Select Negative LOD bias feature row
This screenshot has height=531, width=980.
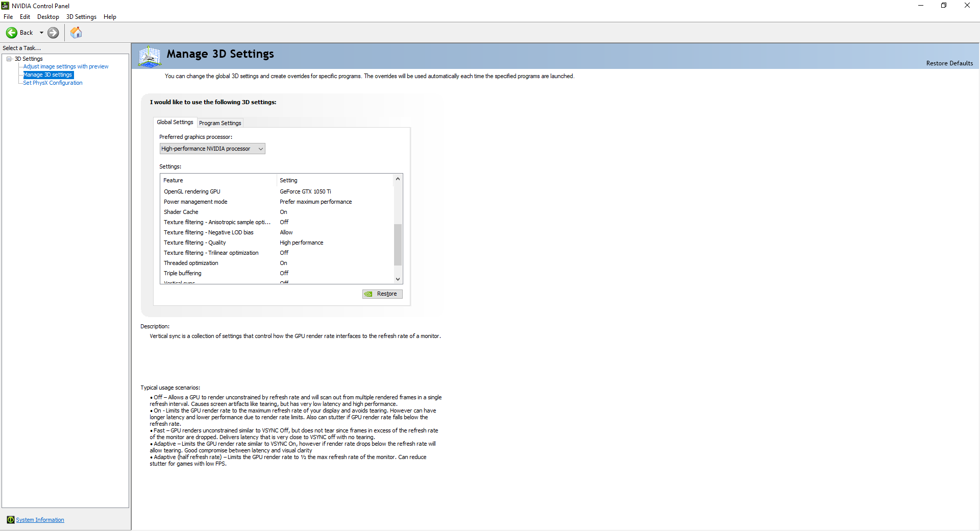[277, 232]
